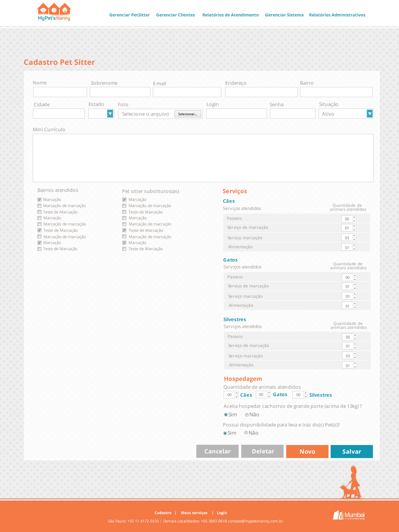
Task: Increase Silvestres Serviço marcação quantity up arrow
Action: (355, 354)
